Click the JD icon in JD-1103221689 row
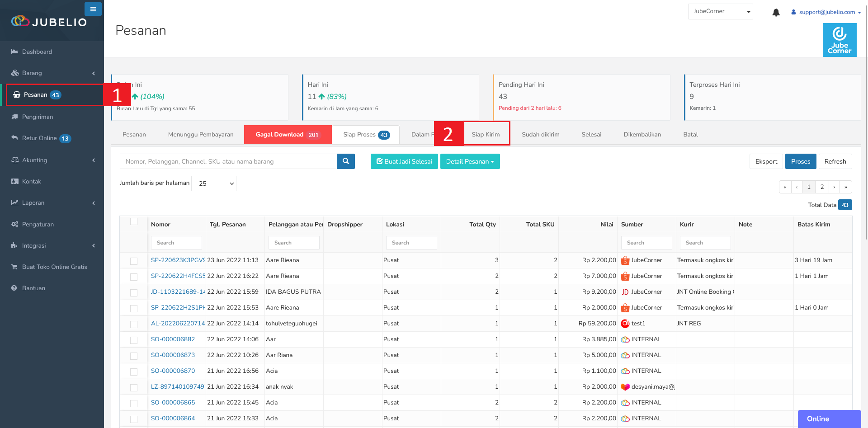The height and width of the screenshot is (428, 868). [625, 292]
